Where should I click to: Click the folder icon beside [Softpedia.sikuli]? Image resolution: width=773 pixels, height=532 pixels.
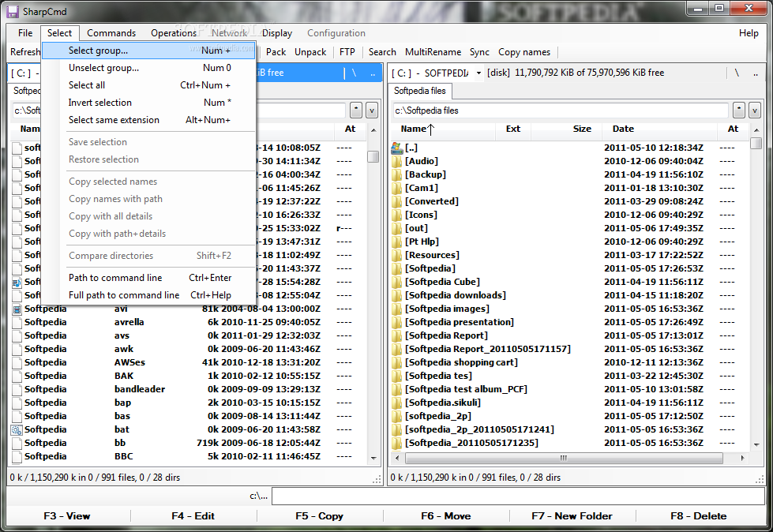[397, 403]
